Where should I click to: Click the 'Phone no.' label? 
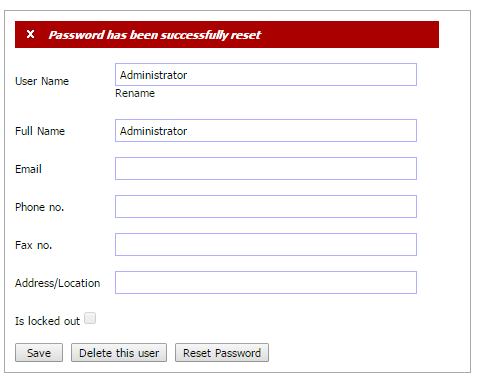39,207
